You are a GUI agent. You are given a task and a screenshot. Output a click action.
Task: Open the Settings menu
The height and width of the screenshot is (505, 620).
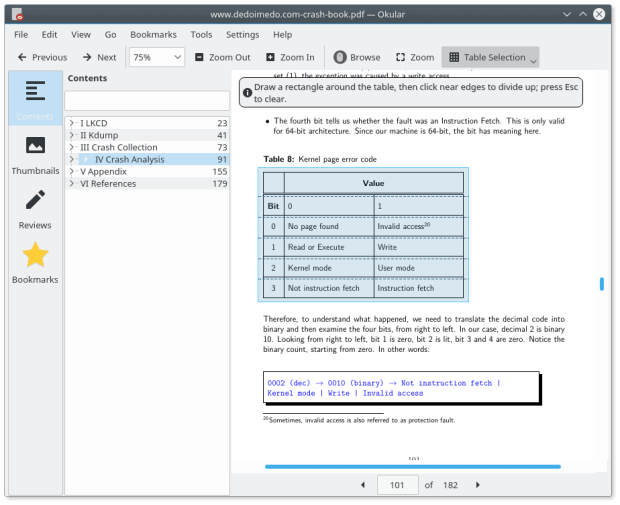(242, 34)
